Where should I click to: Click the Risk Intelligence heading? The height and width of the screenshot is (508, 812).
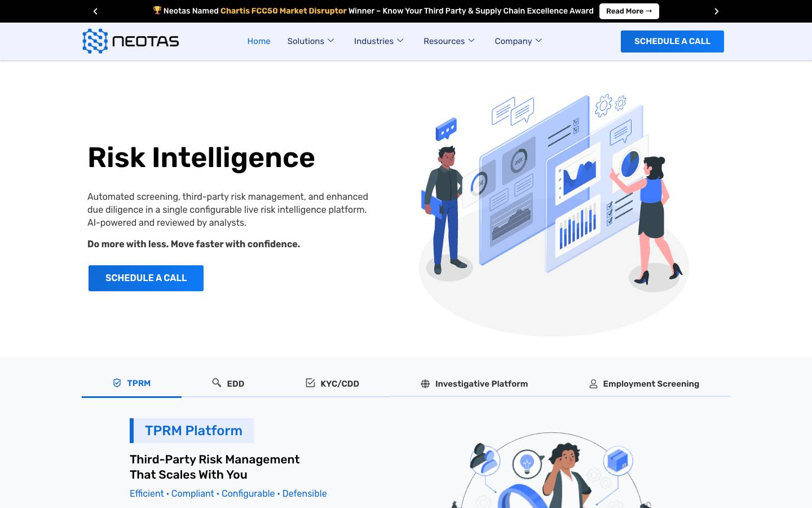[x=201, y=157]
